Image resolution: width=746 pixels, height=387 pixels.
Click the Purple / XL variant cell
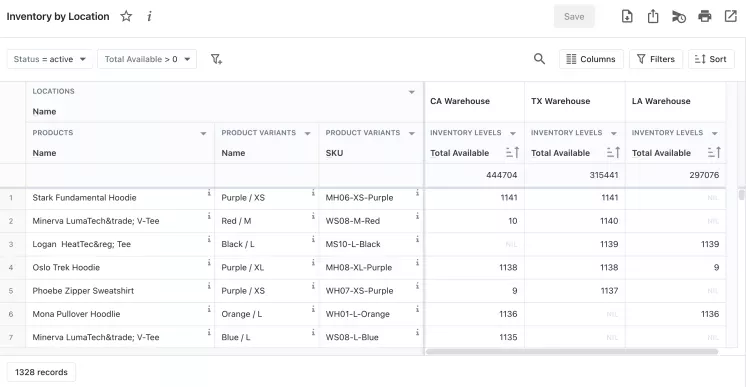click(267, 268)
